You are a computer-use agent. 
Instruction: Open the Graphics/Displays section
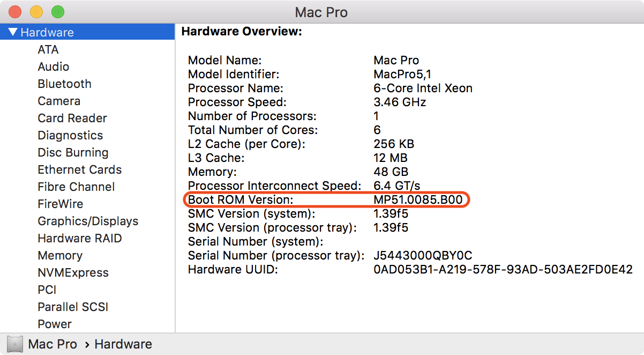88,221
